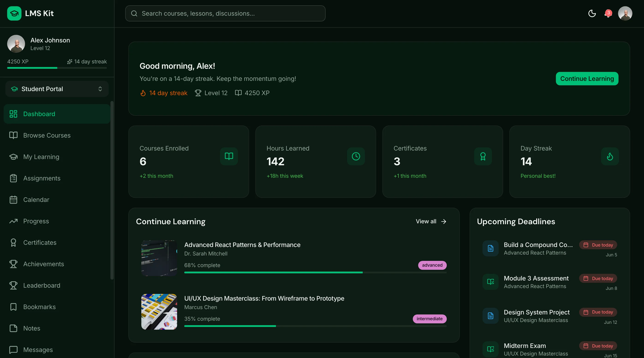This screenshot has height=358, width=644.
Task: Open notifications via the bell icon
Action: (608, 14)
